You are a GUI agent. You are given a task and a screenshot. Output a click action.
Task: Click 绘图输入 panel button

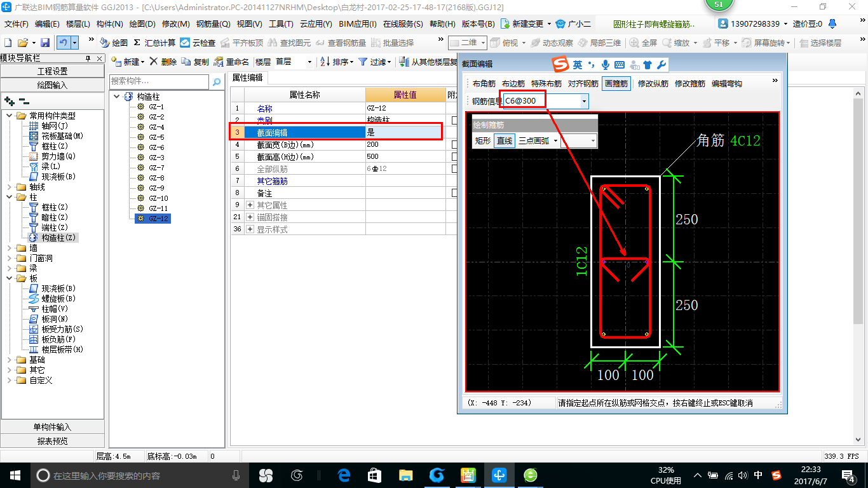tap(53, 85)
